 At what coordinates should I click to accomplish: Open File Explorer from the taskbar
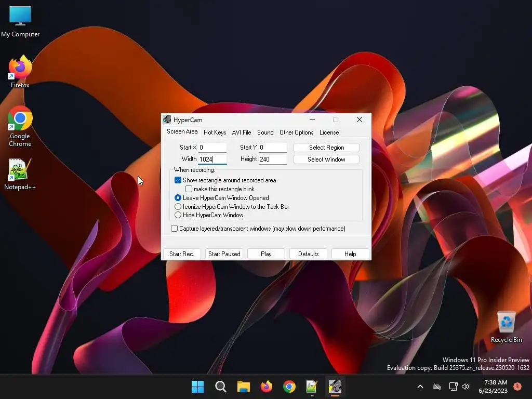243,387
